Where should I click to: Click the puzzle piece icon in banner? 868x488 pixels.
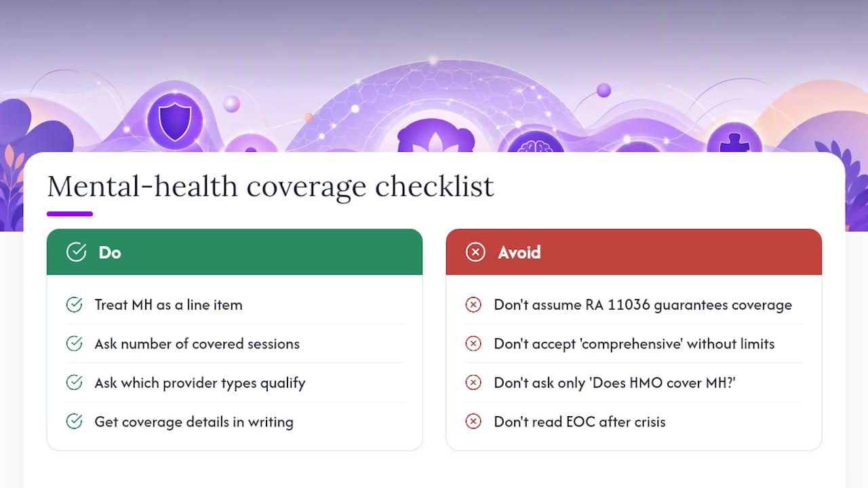tap(734, 144)
